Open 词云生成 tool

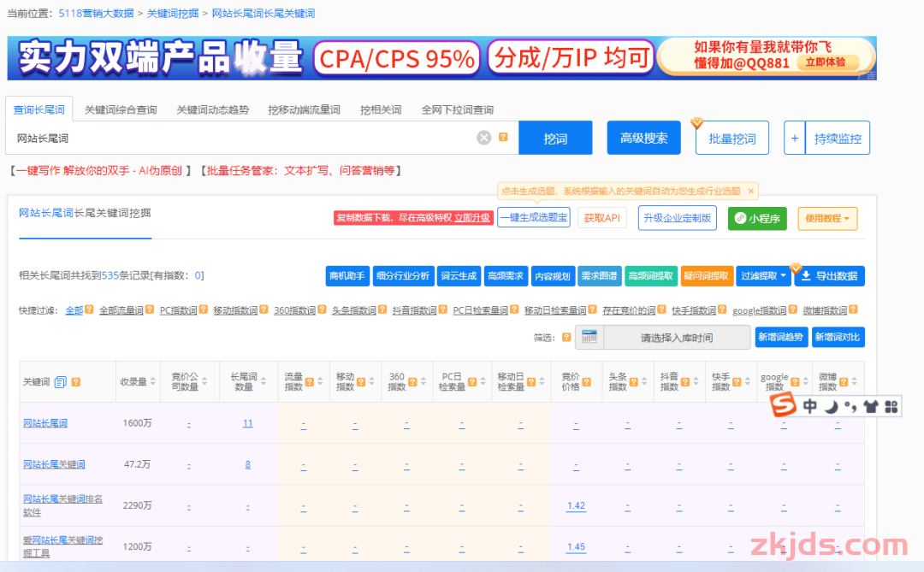coord(459,275)
